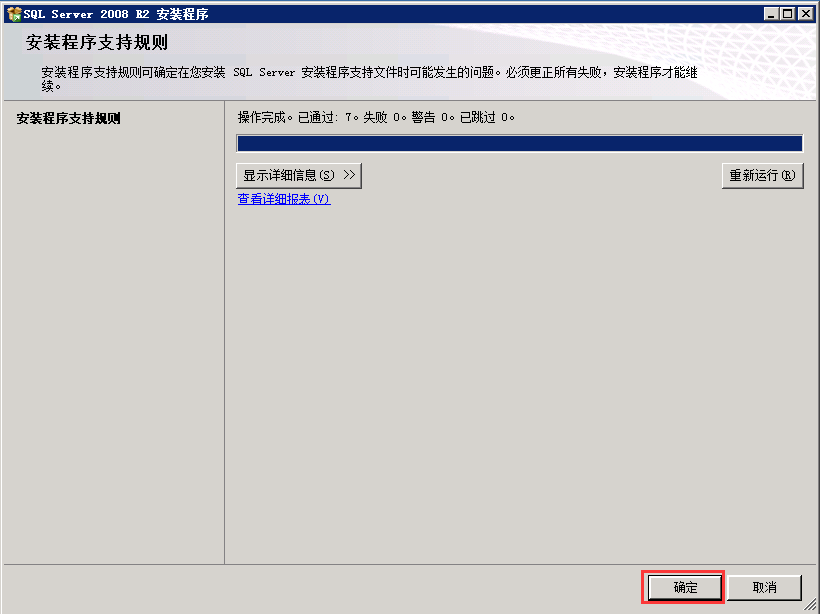Click the rule description text under the heading

tap(368, 73)
